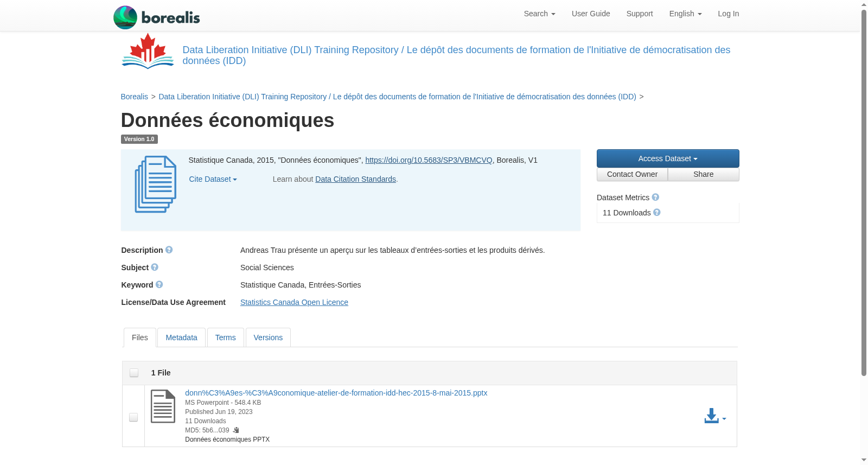868x465 pixels.
Task: Open the pptx file name link
Action: pyautogui.click(x=336, y=393)
